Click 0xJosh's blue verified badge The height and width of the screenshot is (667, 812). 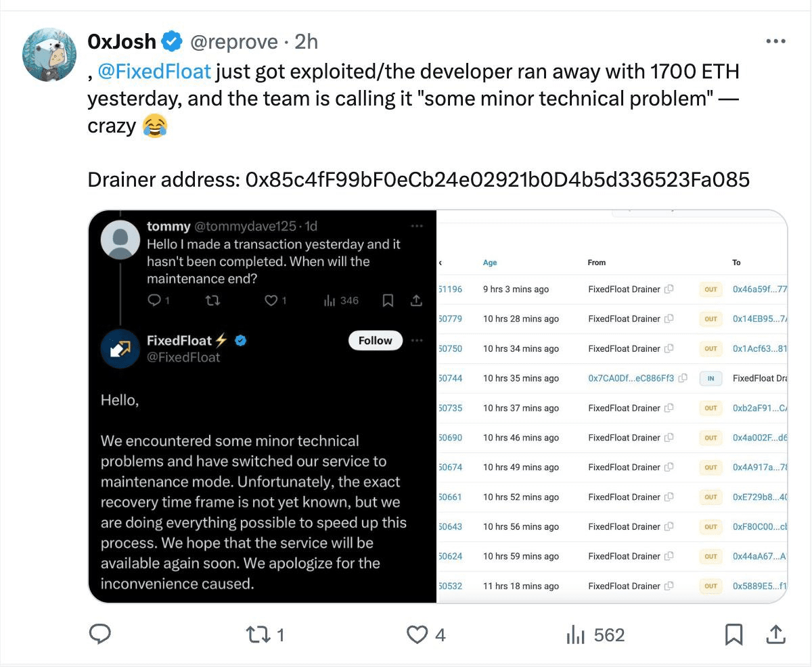173,41
